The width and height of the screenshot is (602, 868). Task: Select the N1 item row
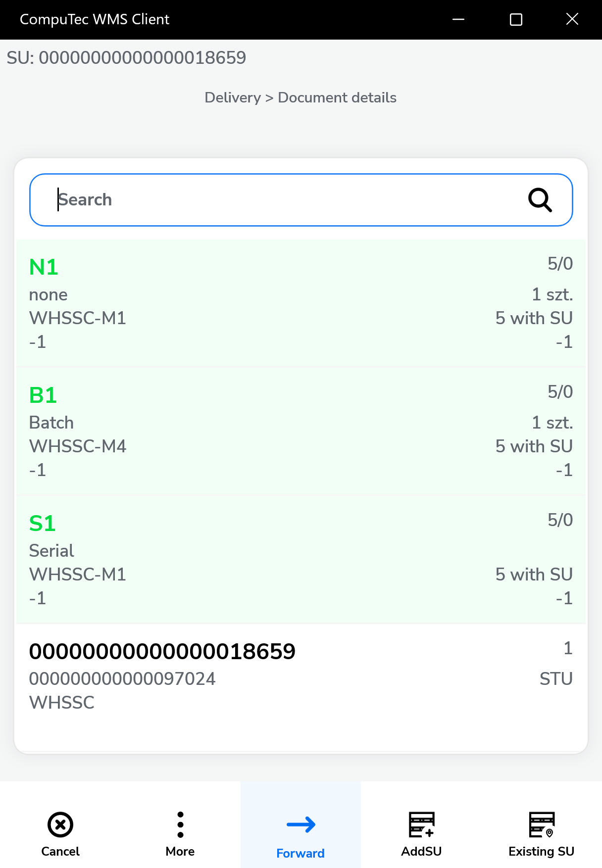301,303
